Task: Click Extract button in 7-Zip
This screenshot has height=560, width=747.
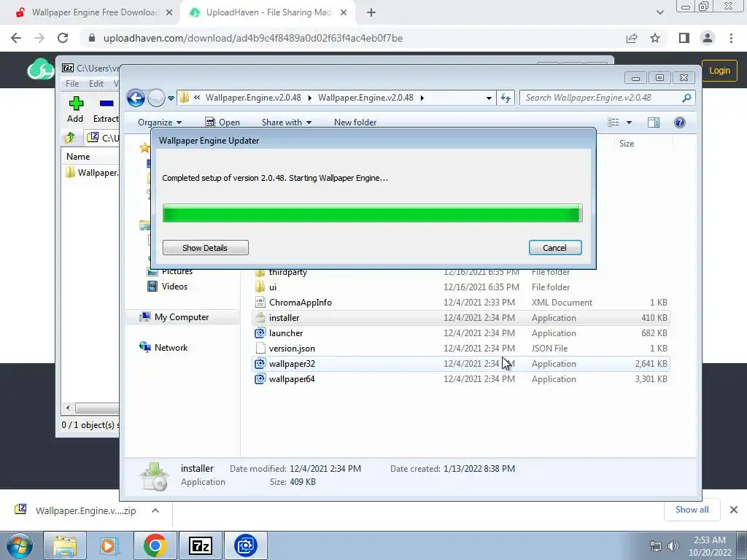Action: click(x=106, y=109)
